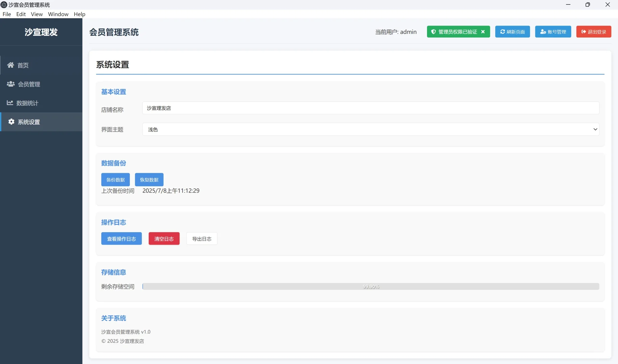Viewport: 618px width, 364px height.
Task: Click the 数据备份 section title
Action: pyautogui.click(x=114, y=163)
